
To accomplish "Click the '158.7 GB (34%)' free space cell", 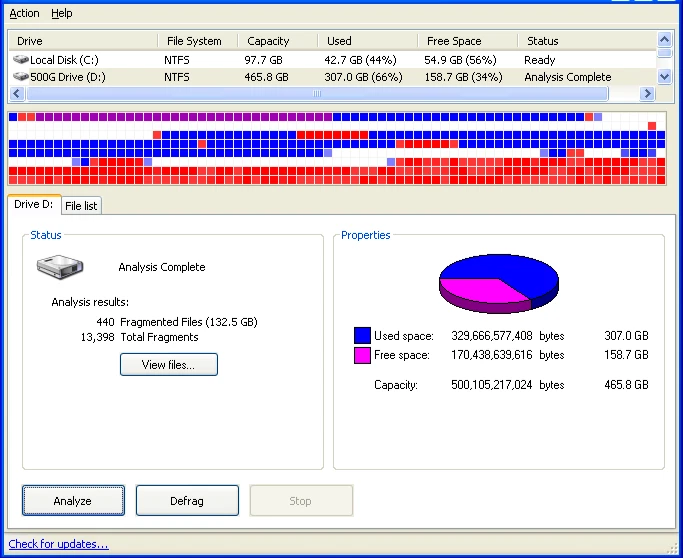I will click(x=463, y=77).
